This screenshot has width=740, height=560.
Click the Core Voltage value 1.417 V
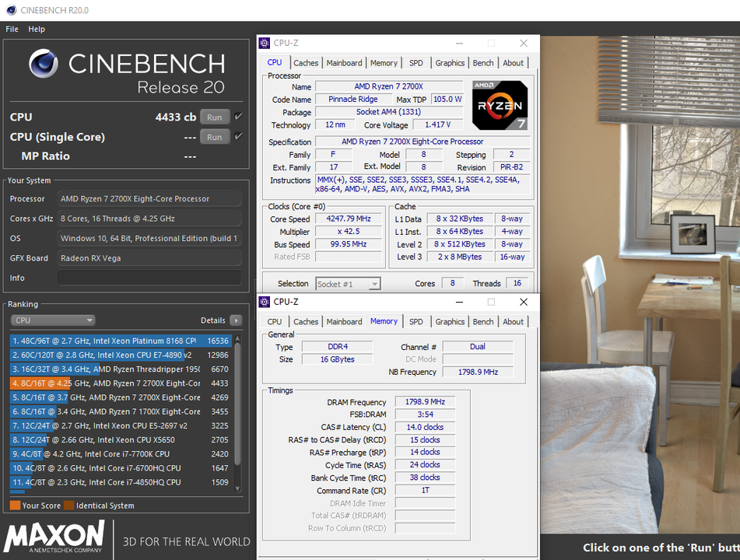[437, 124]
